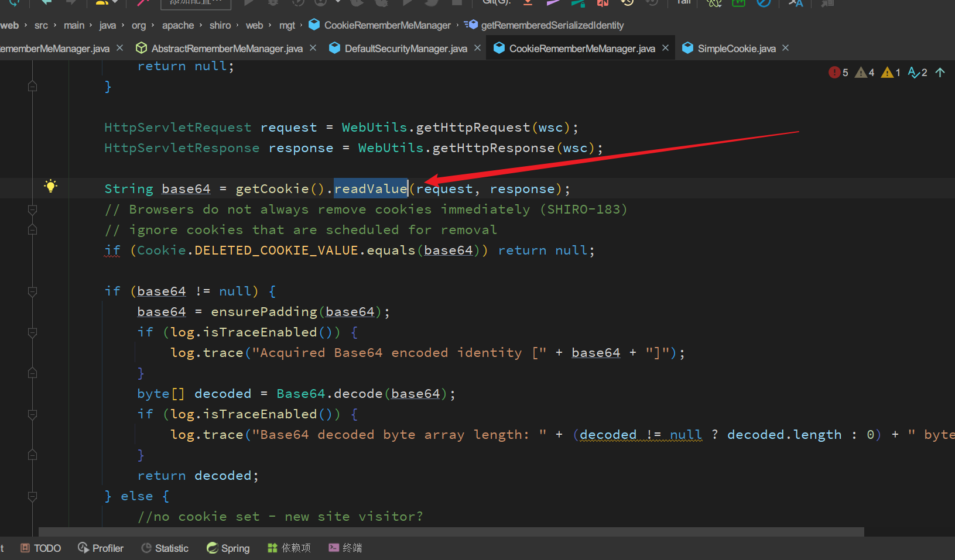Screen dimensions: 955x560
Task: Click the CookieRememberMeManager class icon in breadcrumb
Action: 314,25
